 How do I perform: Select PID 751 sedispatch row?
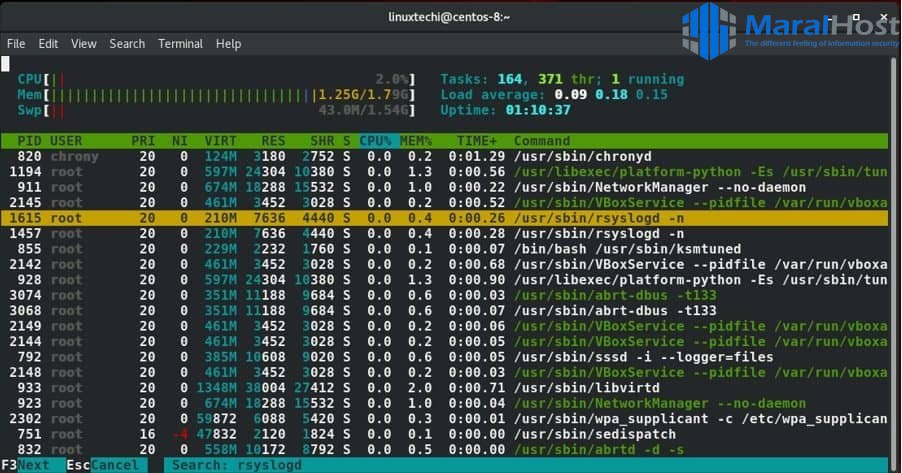click(x=444, y=434)
